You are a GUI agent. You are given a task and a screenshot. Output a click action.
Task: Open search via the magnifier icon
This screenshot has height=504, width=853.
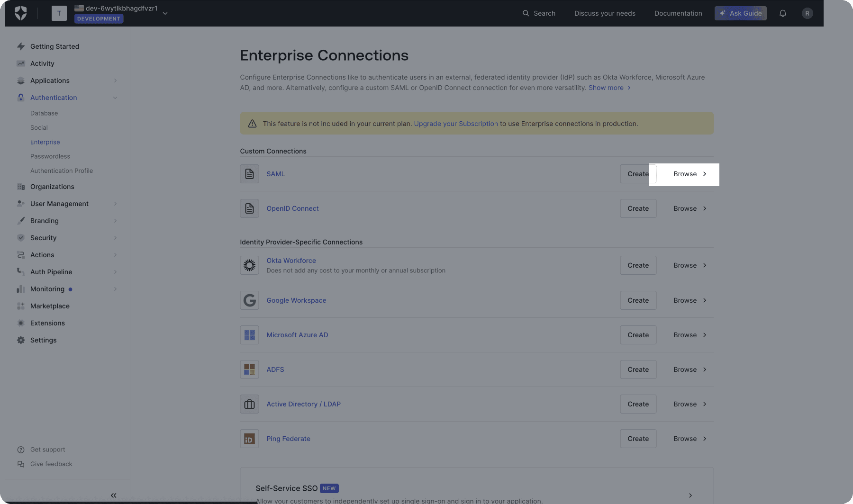pos(525,13)
